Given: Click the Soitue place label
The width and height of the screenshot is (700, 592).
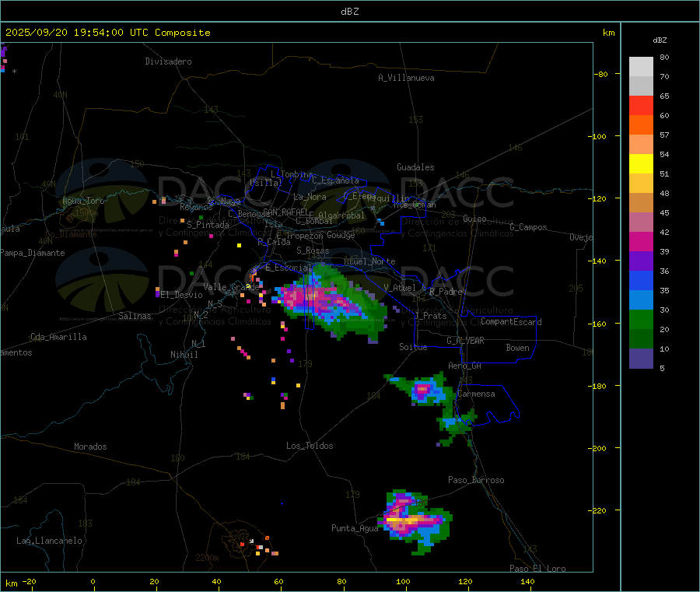Looking at the screenshot, I should pos(413,347).
